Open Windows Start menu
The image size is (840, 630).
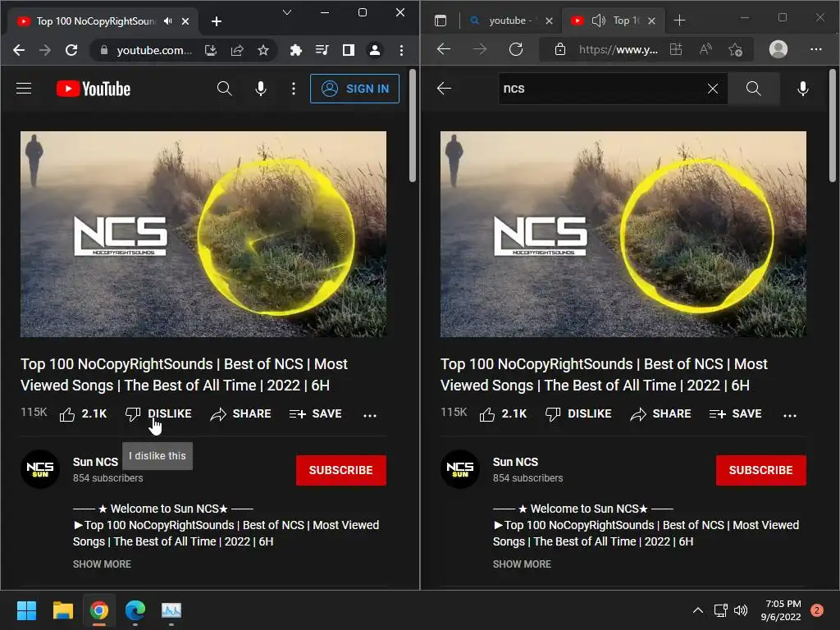point(26,610)
